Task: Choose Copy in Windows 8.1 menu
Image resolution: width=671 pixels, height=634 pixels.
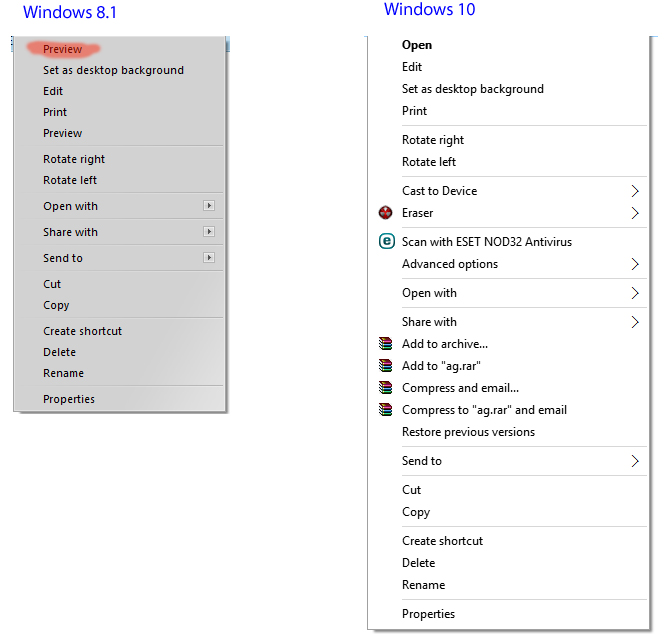Action: (x=56, y=305)
